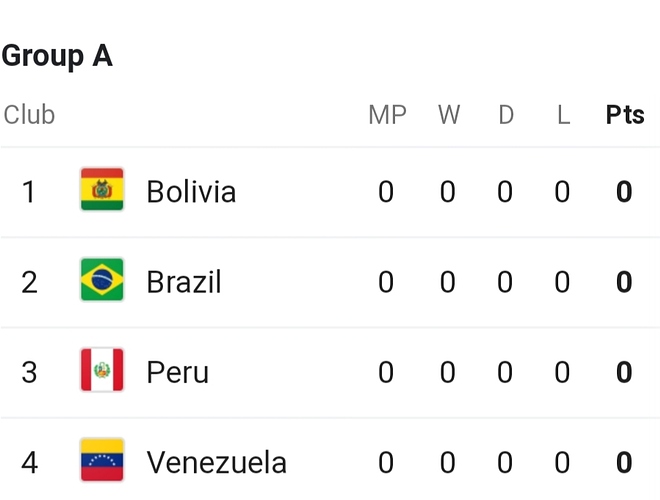This screenshot has width=660, height=500.
Task: Click the D column header
Action: pos(506,114)
